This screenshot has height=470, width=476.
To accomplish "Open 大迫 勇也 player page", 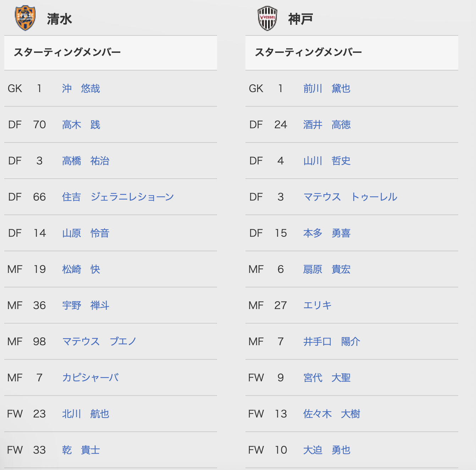I will click(x=327, y=450).
